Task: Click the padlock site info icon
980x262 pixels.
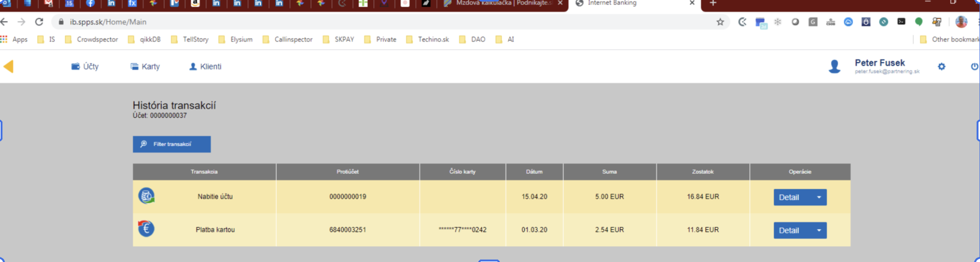Action: tap(61, 22)
